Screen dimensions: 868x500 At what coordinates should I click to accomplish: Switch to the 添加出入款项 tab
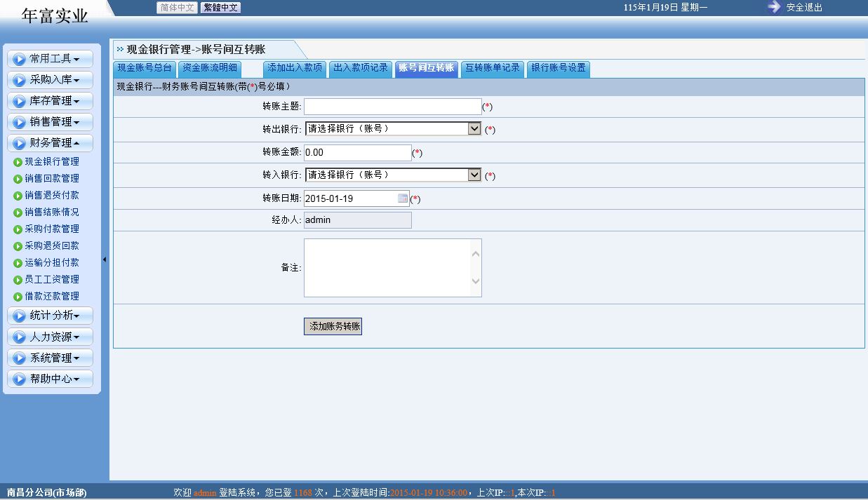coord(295,69)
